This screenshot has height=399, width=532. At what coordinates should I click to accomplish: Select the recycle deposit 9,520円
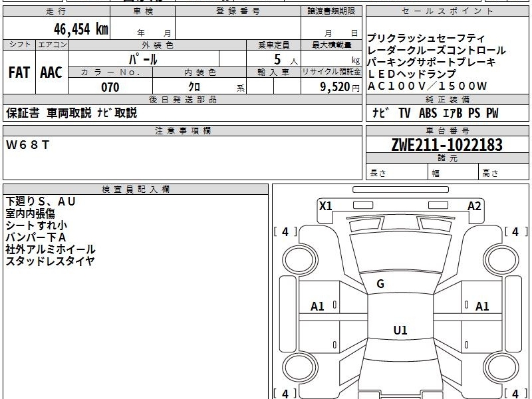tap(340, 87)
